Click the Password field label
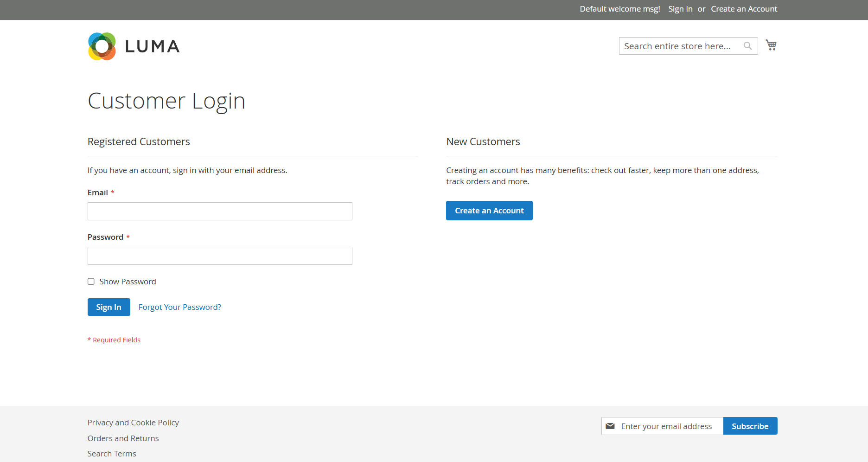 tap(105, 237)
